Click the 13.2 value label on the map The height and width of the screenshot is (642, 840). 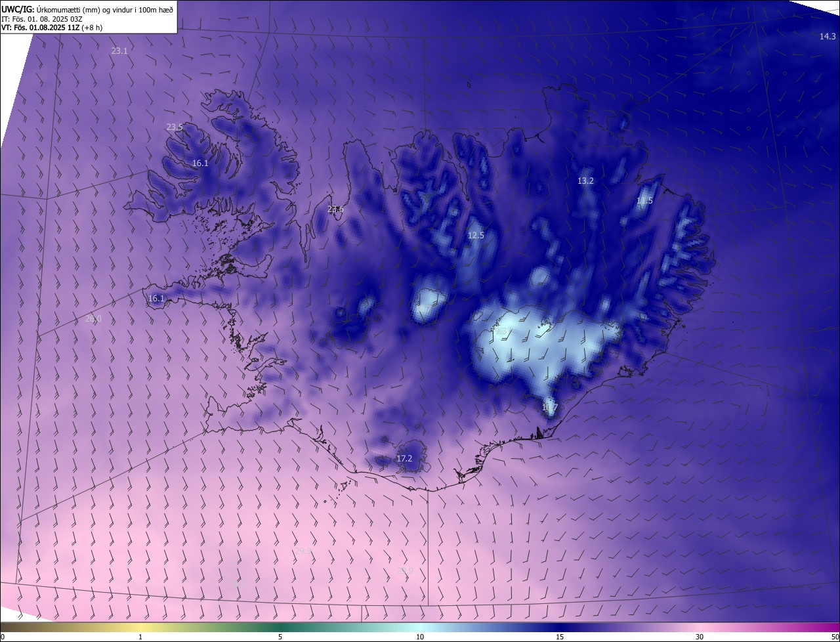click(585, 181)
